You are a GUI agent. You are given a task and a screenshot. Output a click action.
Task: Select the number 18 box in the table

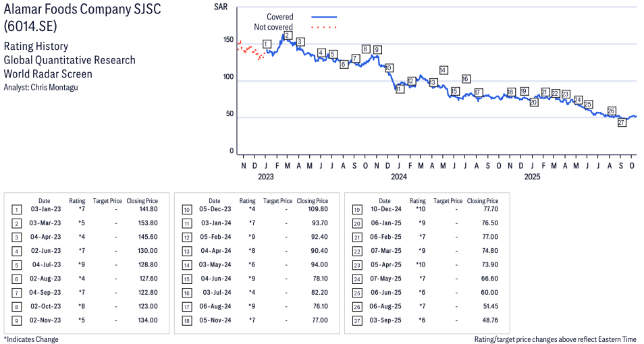(x=186, y=320)
